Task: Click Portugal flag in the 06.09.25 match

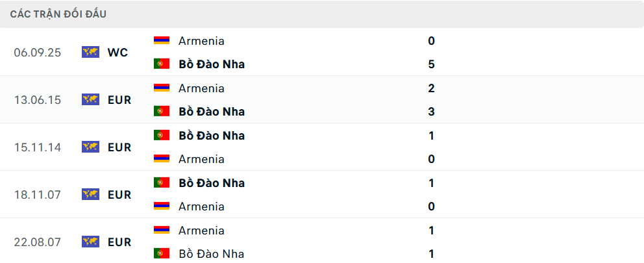Action: (x=162, y=64)
